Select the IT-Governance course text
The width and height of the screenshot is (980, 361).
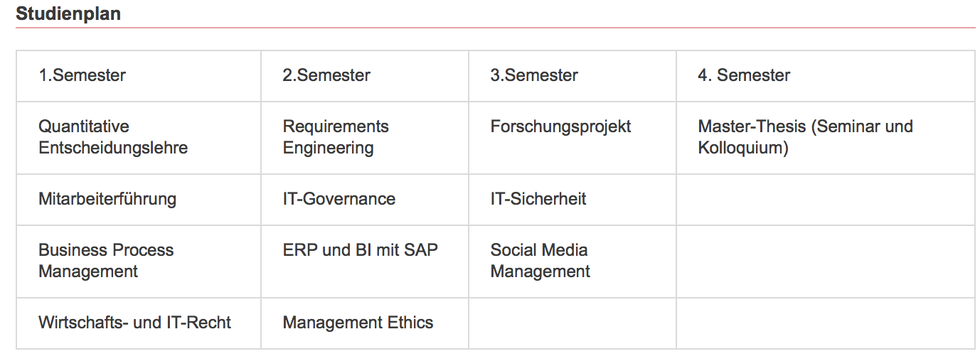click(x=339, y=199)
